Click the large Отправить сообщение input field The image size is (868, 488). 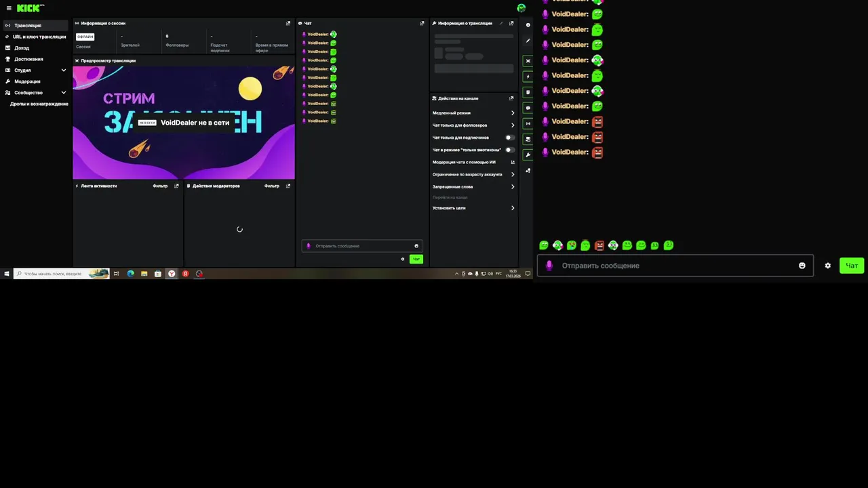pos(675,266)
